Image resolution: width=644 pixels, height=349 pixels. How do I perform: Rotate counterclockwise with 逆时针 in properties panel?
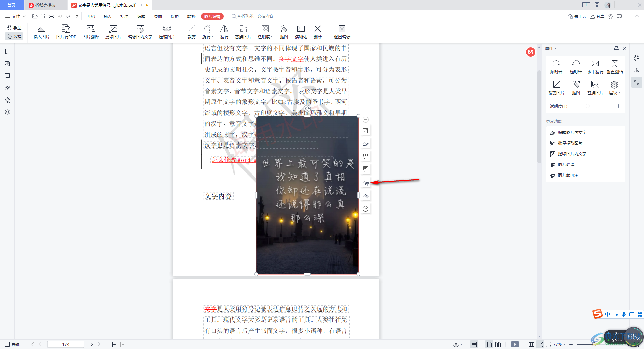576,67
